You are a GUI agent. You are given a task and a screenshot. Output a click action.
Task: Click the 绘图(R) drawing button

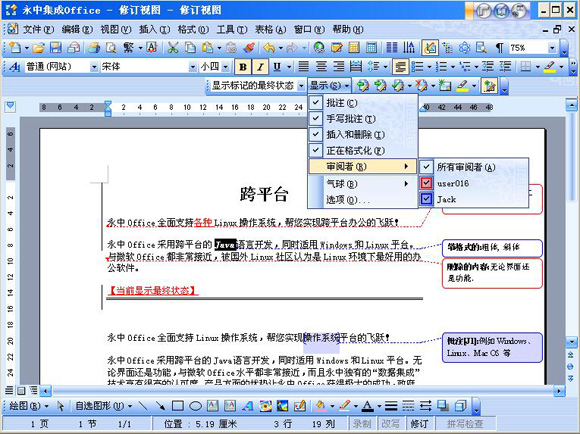coord(28,406)
